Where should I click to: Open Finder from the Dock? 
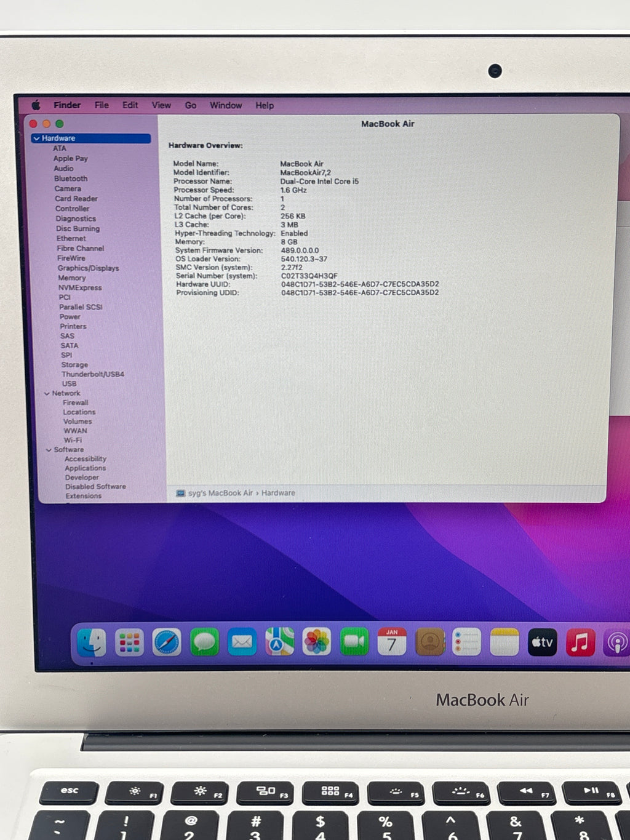pyautogui.click(x=92, y=642)
